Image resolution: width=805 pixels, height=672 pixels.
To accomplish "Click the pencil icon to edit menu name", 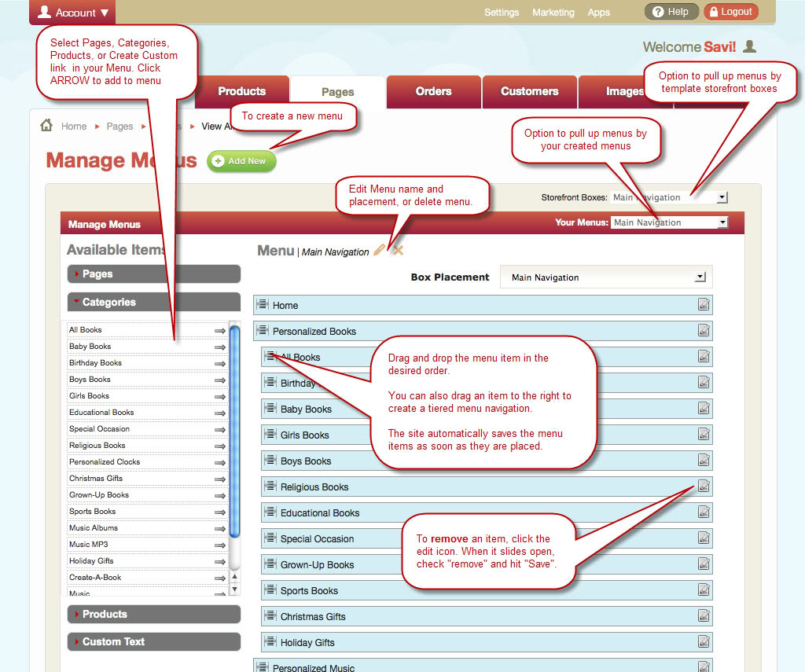I will (380, 249).
